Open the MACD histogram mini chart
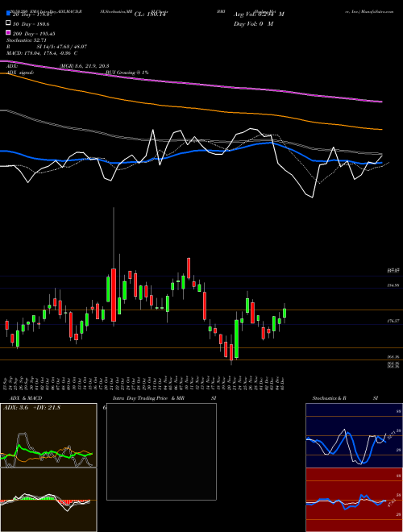The width and height of the screenshot is (403, 532). click(48, 500)
